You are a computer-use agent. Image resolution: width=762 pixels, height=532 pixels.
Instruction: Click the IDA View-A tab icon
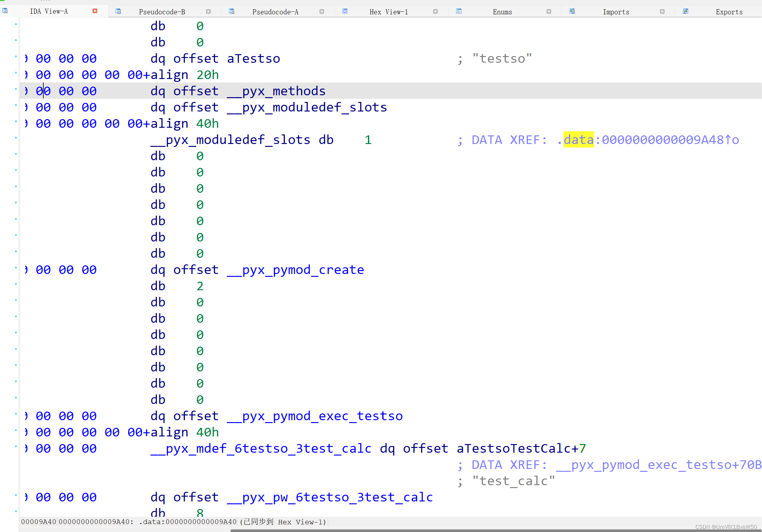click(x=5, y=11)
